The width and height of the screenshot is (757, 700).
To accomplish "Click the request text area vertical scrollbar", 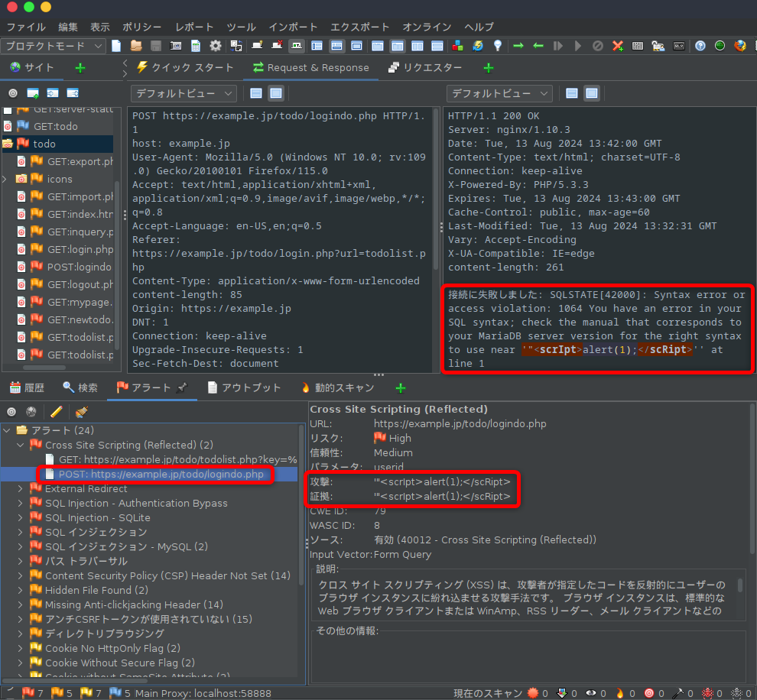I will tap(437, 188).
